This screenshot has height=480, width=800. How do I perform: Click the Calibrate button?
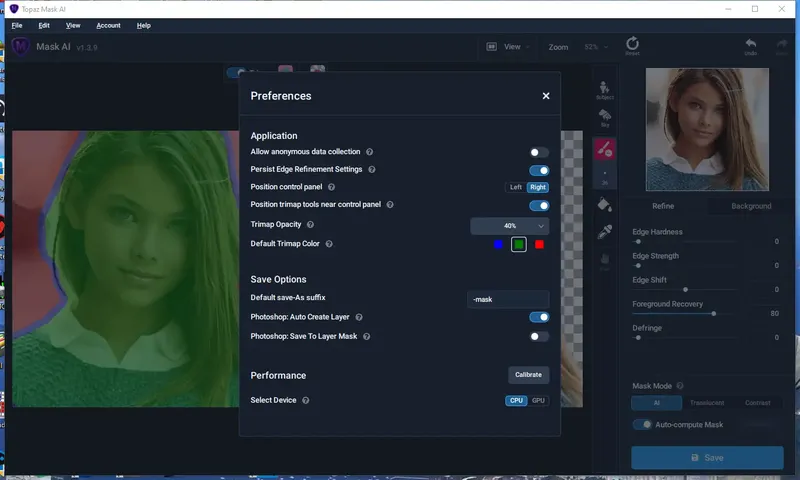(x=528, y=375)
